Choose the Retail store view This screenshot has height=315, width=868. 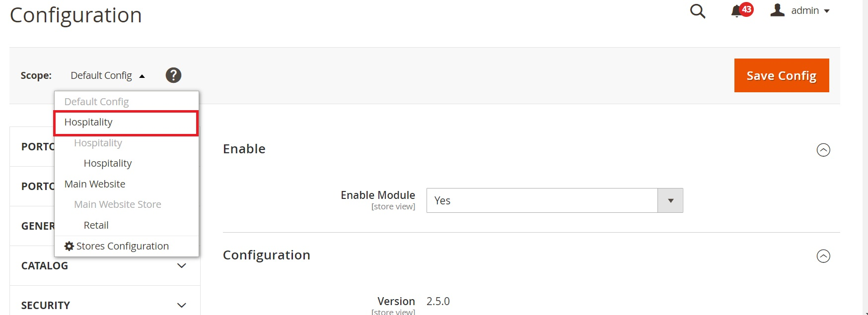96,225
